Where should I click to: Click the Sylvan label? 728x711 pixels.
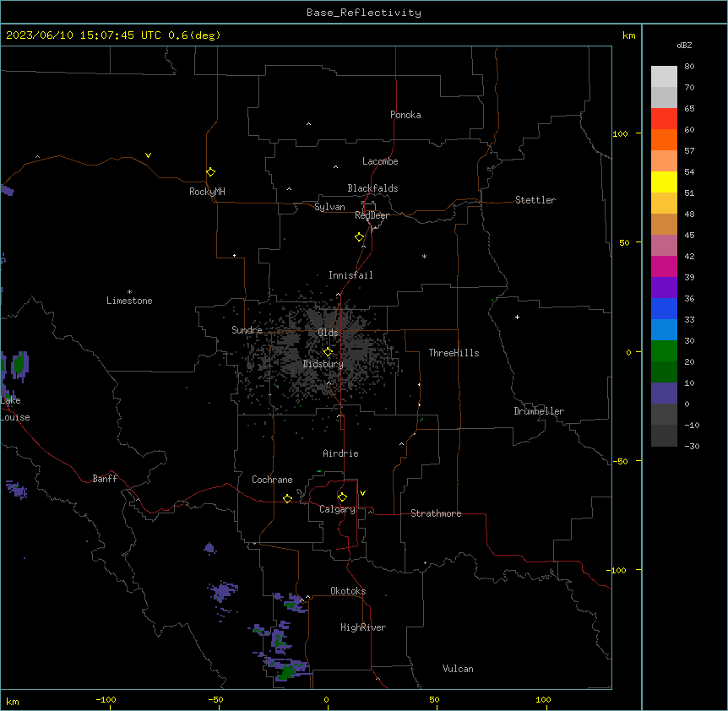(329, 207)
